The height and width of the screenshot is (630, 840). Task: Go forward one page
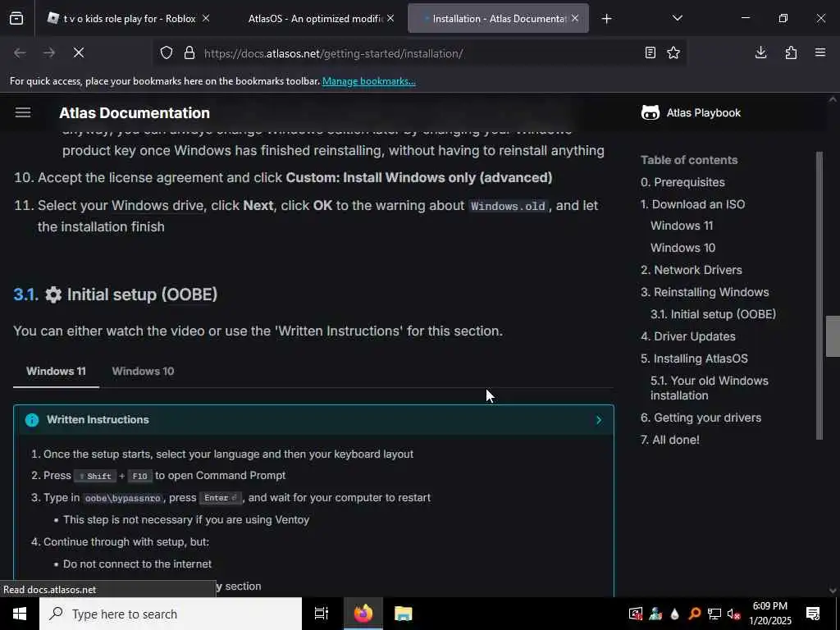[x=48, y=52]
